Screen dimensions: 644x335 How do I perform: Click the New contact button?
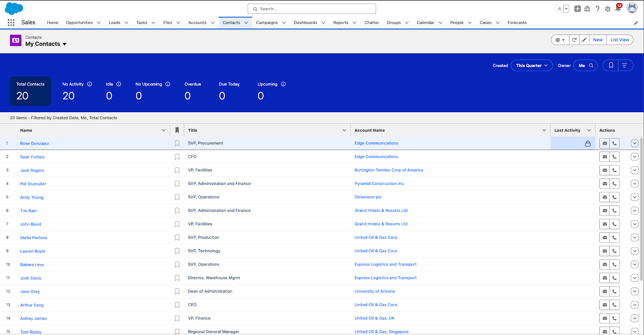(x=598, y=40)
